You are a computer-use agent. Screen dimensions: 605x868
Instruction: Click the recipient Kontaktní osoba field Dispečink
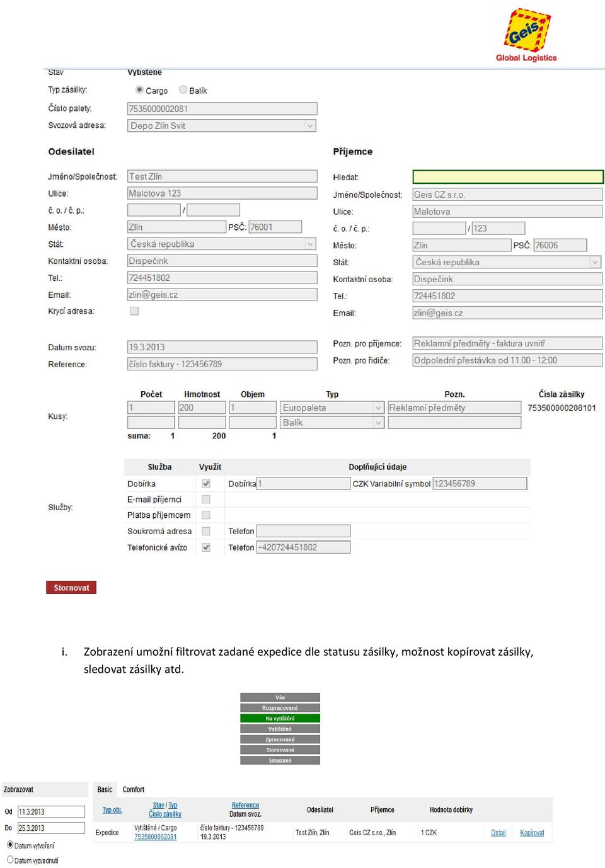pyautogui.click(x=507, y=279)
